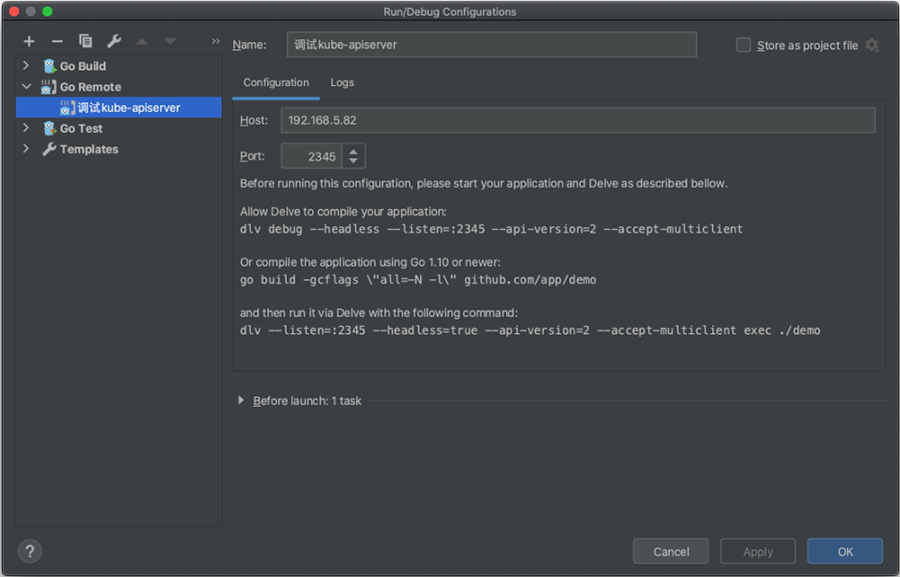Select the 调试kube-apiserver configuration item
The height and width of the screenshot is (577, 900).
click(128, 108)
